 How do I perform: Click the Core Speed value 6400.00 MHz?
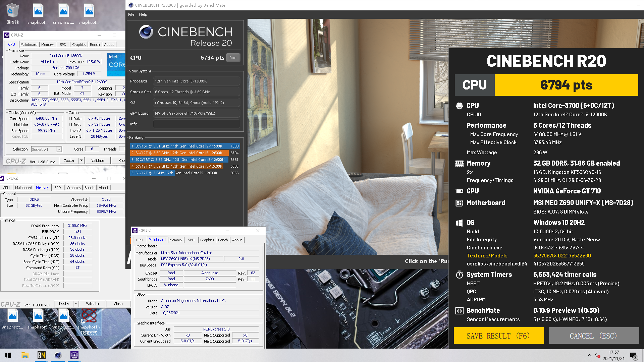tap(47, 119)
